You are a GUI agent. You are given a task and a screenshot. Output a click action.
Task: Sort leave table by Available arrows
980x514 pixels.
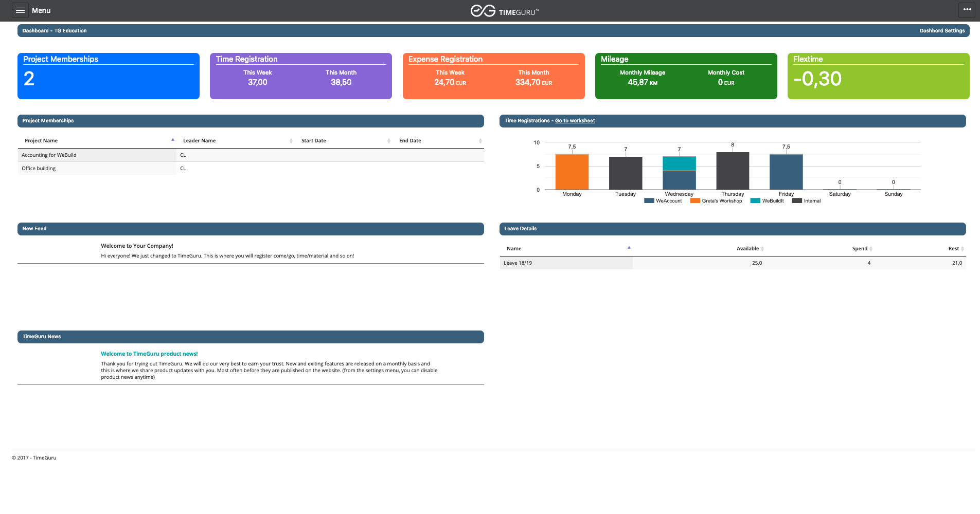pos(762,249)
